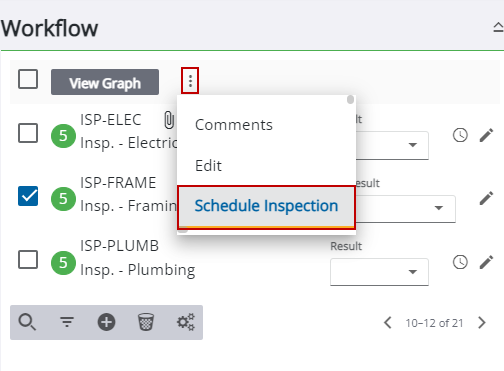Uncheck the ISP-FRAME checkbox
This screenshot has height=371, width=504.
coord(28,196)
